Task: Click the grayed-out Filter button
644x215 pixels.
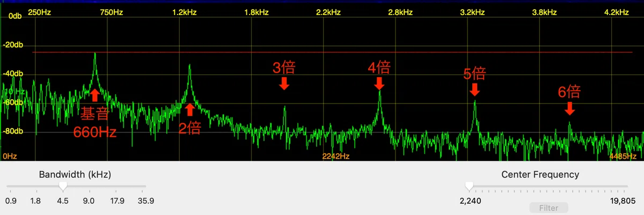Action: [x=548, y=208]
